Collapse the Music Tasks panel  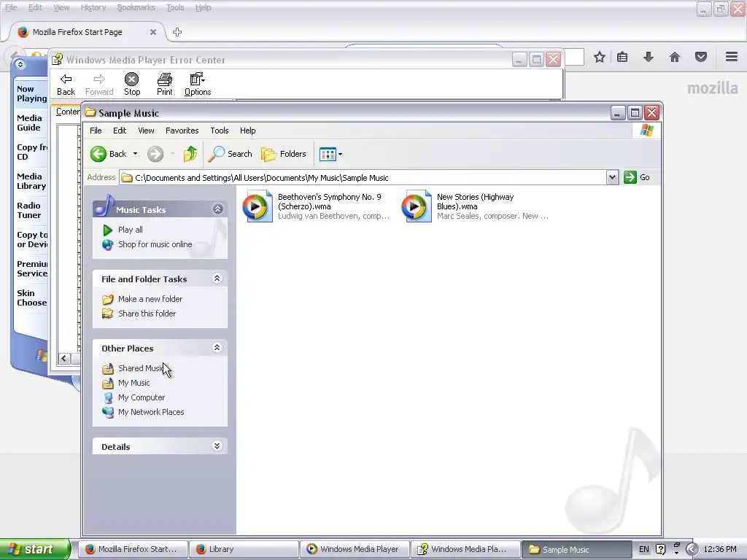[217, 209]
